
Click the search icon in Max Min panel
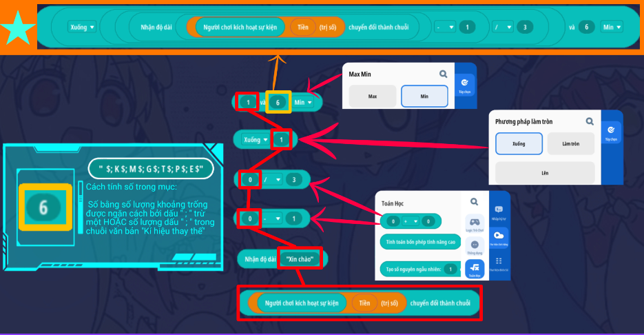[443, 74]
